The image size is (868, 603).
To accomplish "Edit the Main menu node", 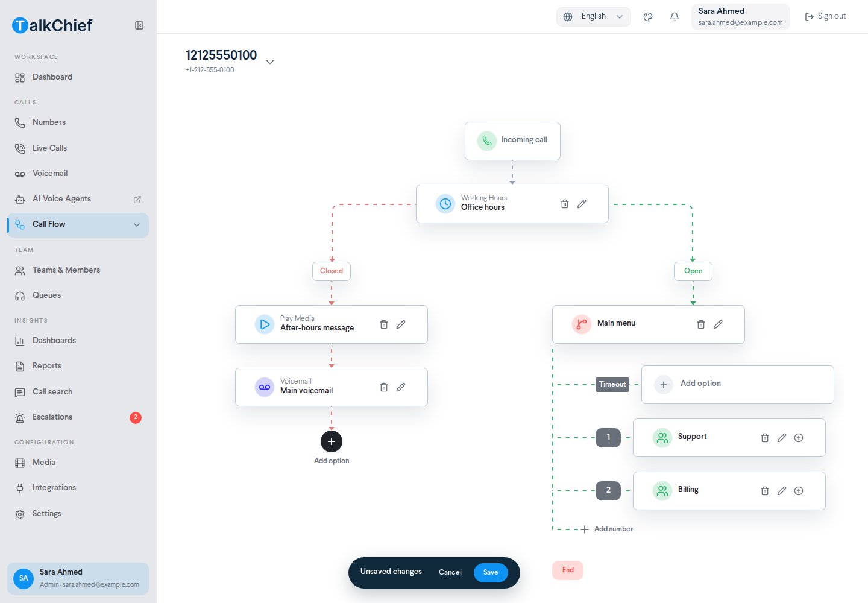I will coord(718,324).
